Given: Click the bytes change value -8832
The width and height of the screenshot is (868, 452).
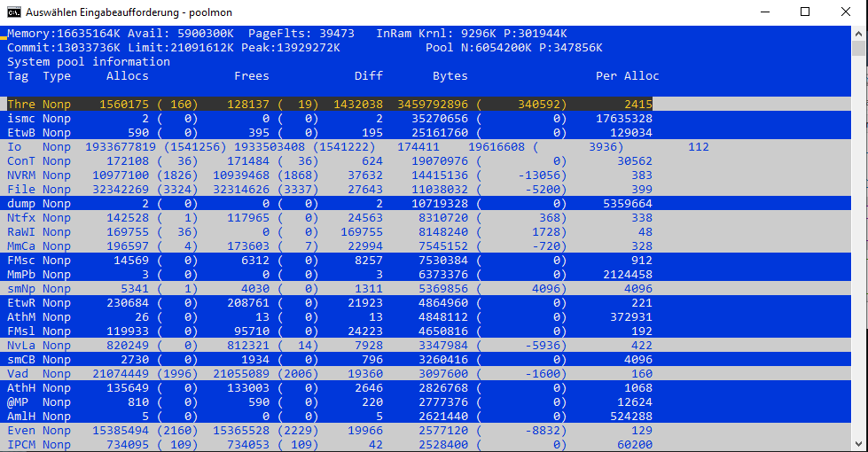Looking at the screenshot, I should 543,431.
